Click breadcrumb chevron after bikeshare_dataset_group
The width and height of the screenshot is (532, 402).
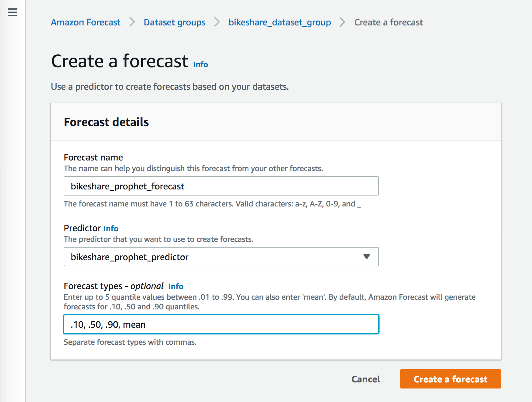pyautogui.click(x=343, y=22)
